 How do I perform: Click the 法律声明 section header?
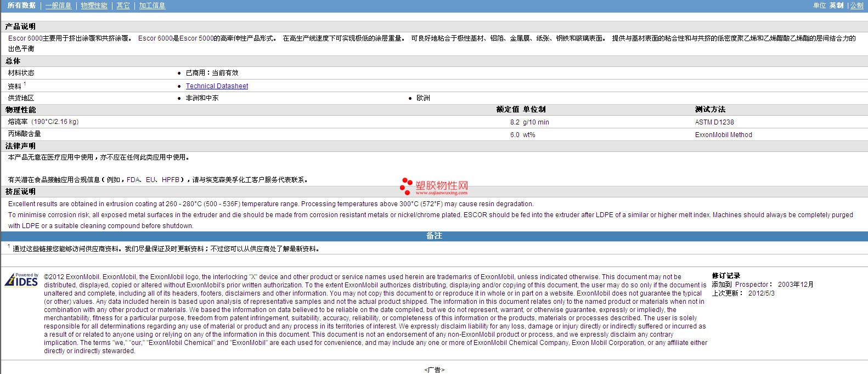tap(20, 146)
